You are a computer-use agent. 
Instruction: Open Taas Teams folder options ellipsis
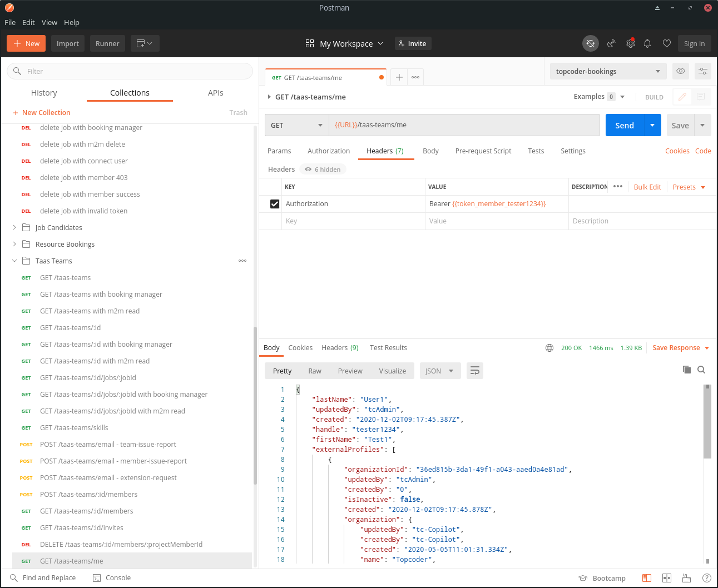[x=242, y=261]
